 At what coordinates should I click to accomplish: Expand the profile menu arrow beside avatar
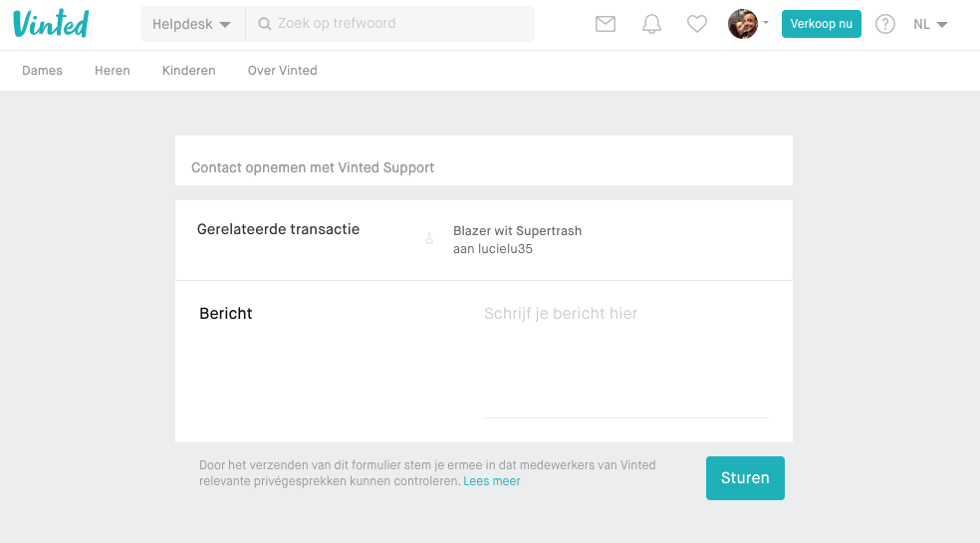pos(766,23)
